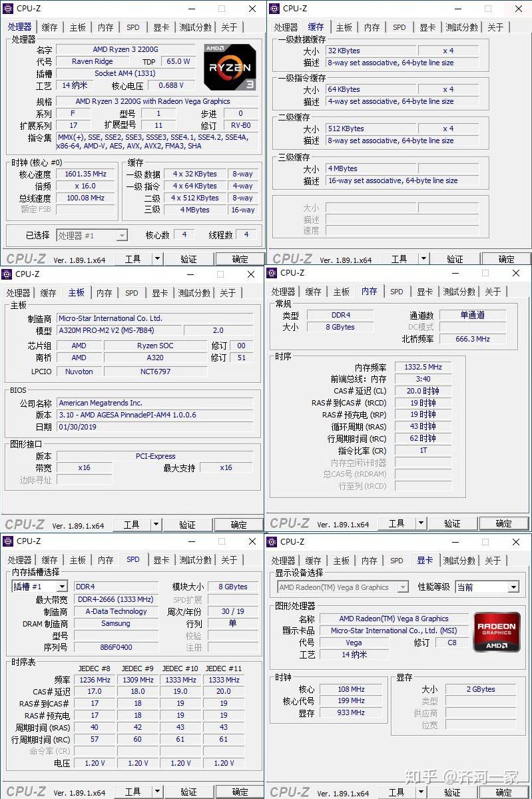This screenshot has height=799, width=532.
Task: Switch to 测试分数 tab in the processor window
Action: click(195, 27)
